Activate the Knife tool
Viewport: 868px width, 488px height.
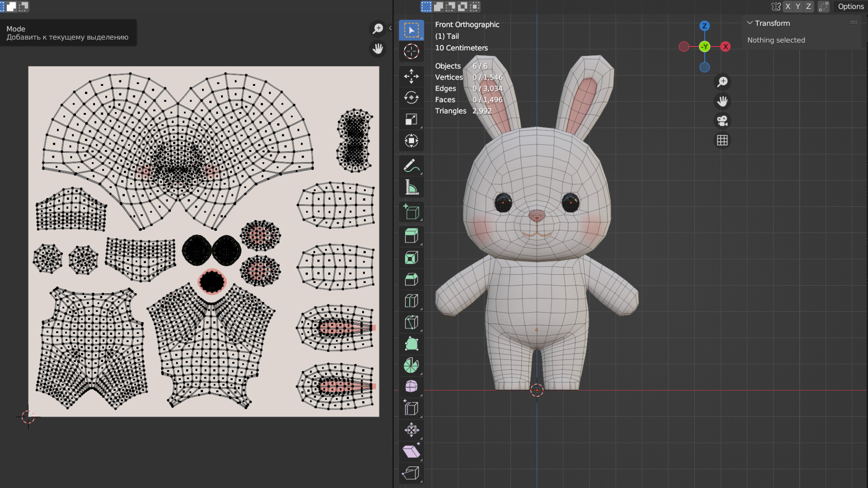pyautogui.click(x=411, y=323)
